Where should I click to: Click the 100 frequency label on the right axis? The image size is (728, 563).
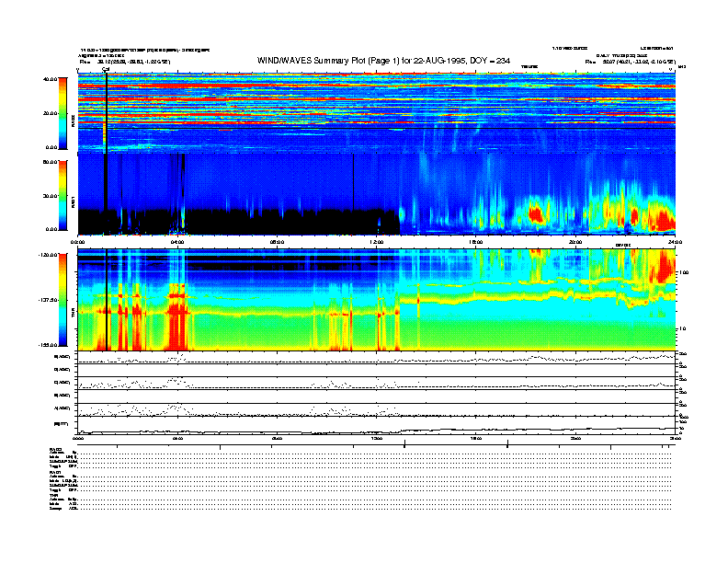click(684, 272)
